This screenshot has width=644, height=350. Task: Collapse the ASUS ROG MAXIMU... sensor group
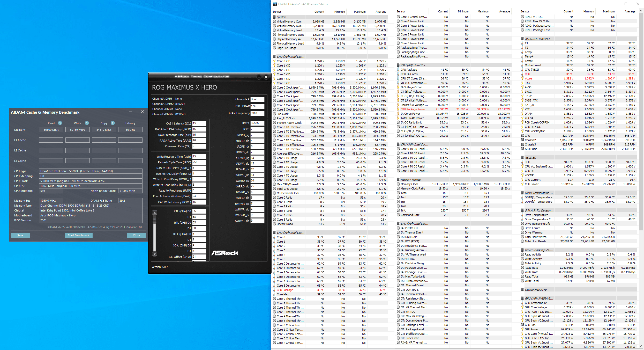coord(522,39)
